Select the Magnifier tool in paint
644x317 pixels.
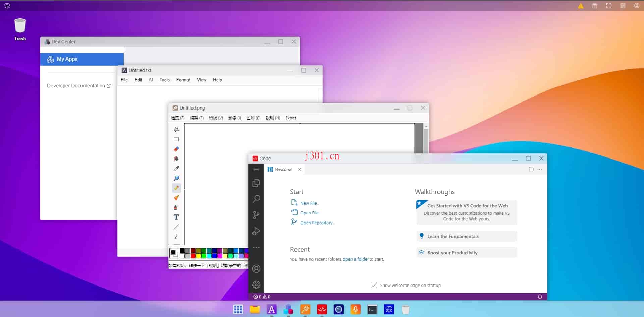(176, 178)
